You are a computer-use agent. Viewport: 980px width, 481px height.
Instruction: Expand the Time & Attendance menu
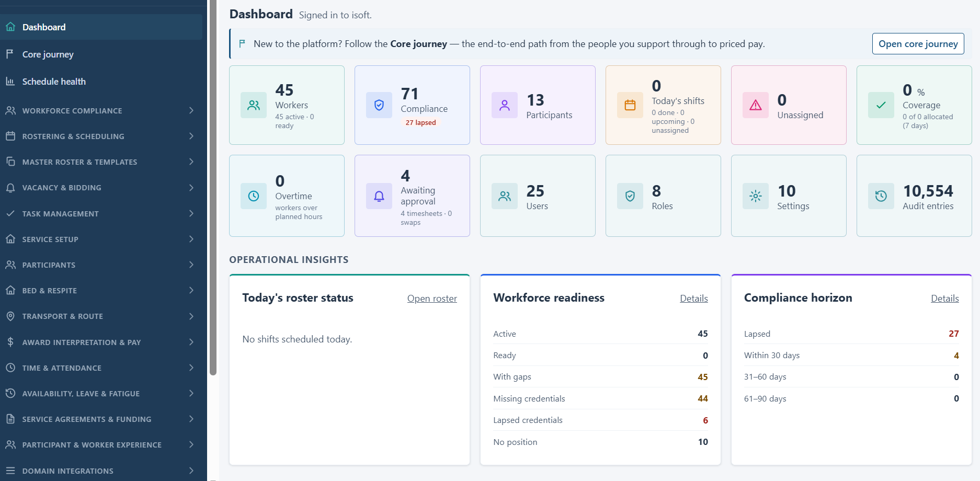pos(101,368)
